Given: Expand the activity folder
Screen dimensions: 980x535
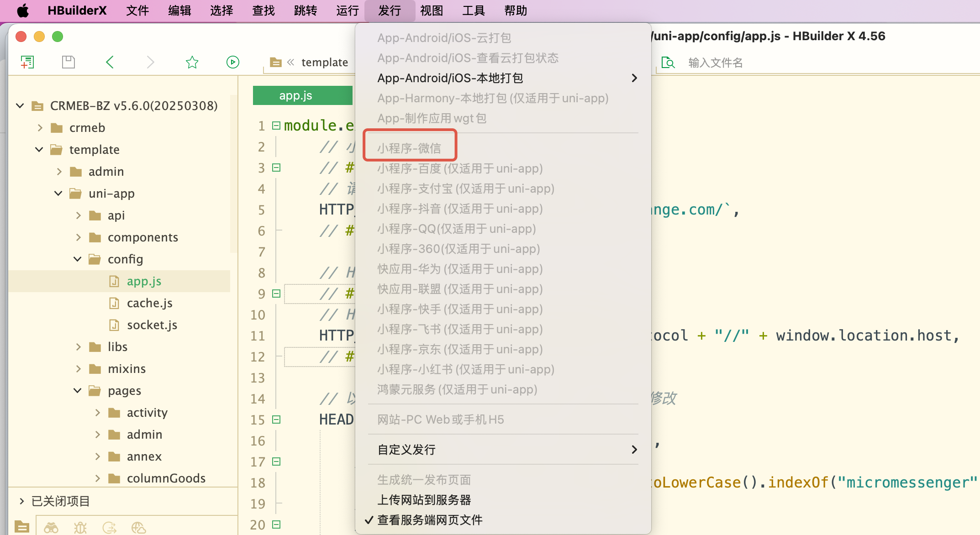Looking at the screenshot, I should tap(97, 413).
